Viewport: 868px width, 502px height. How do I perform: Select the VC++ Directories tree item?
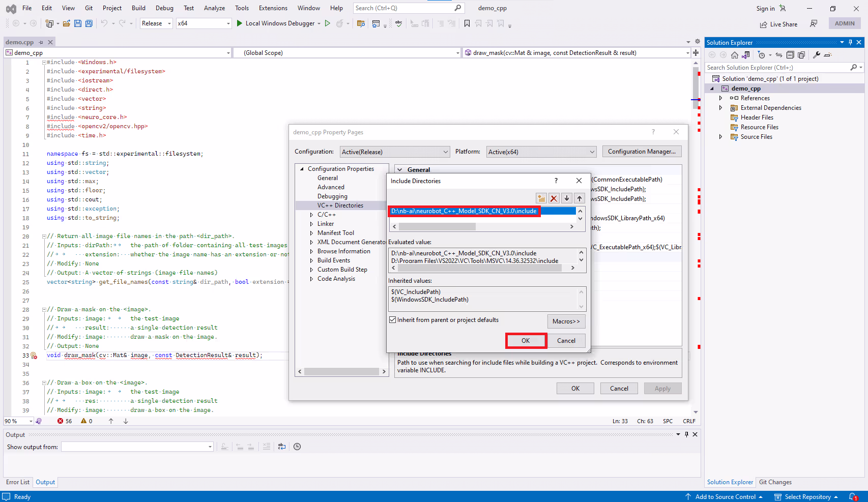click(340, 205)
